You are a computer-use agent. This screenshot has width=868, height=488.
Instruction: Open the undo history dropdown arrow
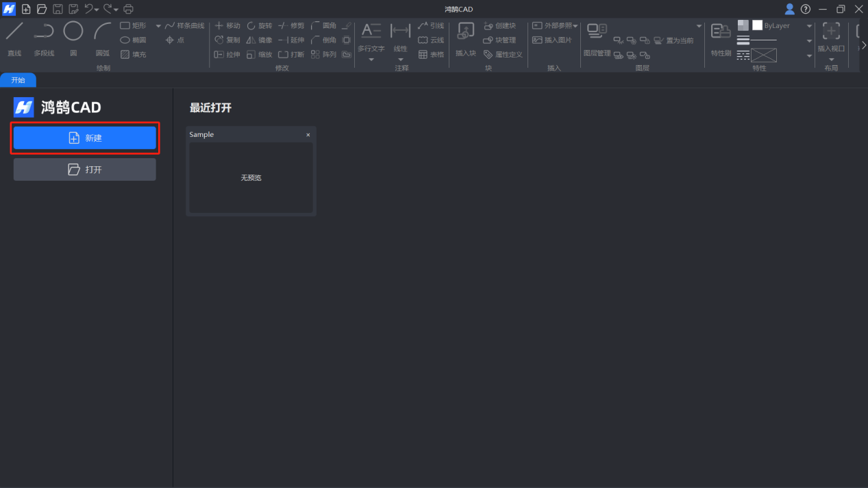97,10
